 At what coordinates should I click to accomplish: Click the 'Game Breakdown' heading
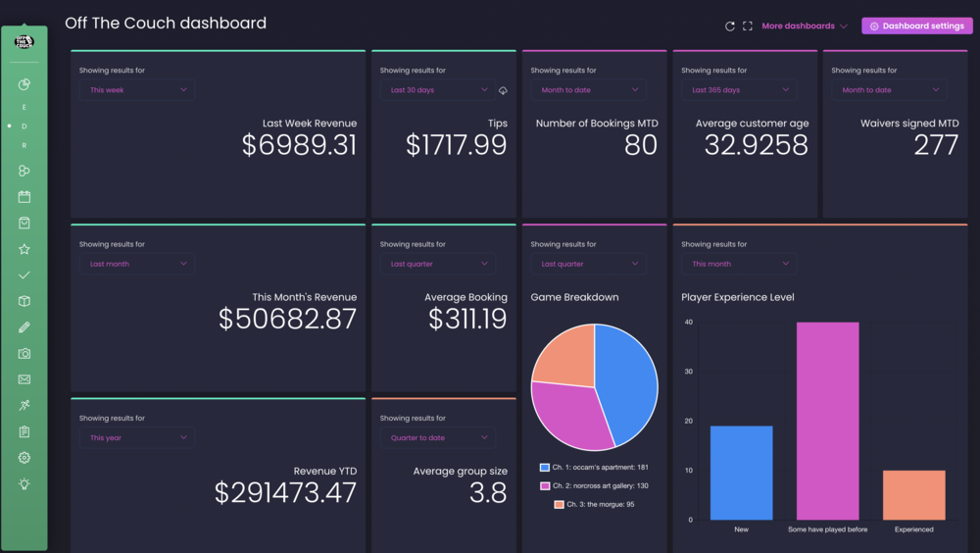(574, 297)
